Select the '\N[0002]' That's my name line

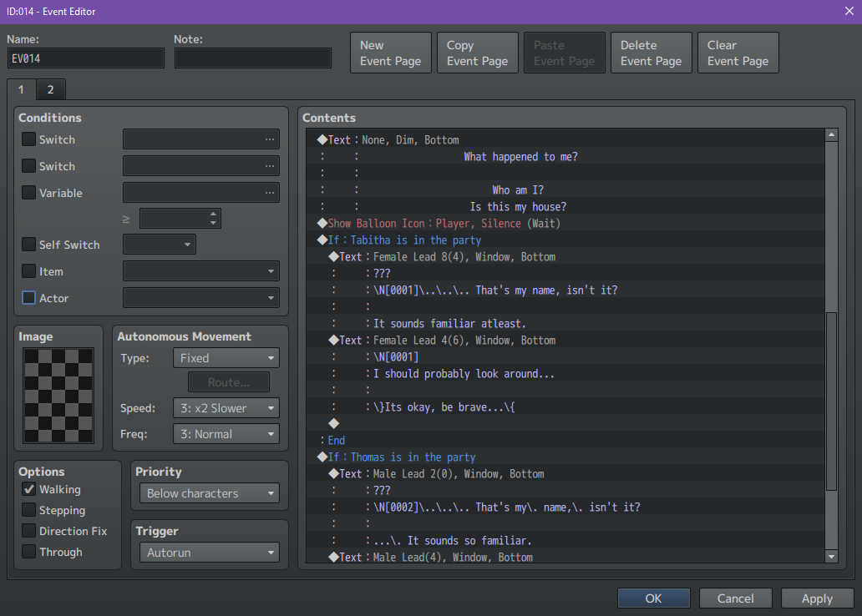click(x=565, y=507)
